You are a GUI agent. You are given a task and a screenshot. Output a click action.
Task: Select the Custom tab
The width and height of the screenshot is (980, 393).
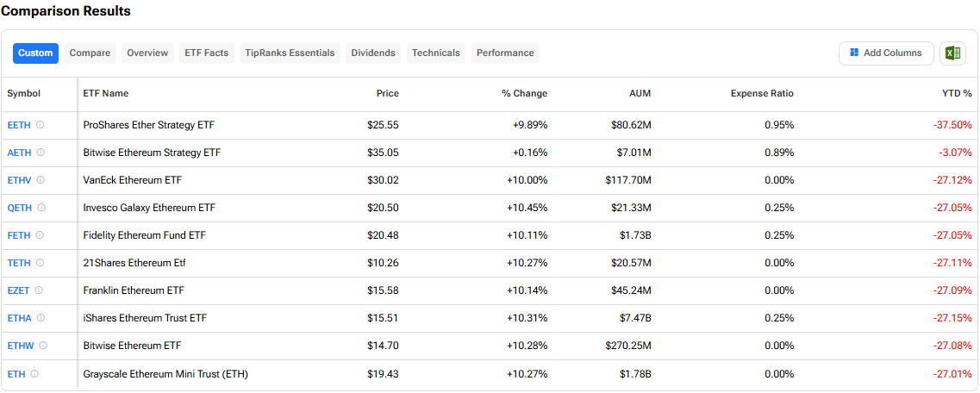click(35, 53)
